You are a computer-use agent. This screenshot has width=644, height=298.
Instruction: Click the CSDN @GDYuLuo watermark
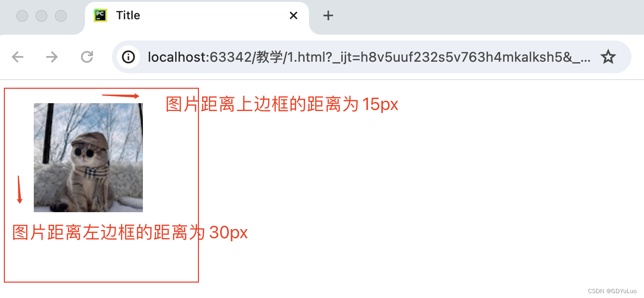[x=612, y=291]
